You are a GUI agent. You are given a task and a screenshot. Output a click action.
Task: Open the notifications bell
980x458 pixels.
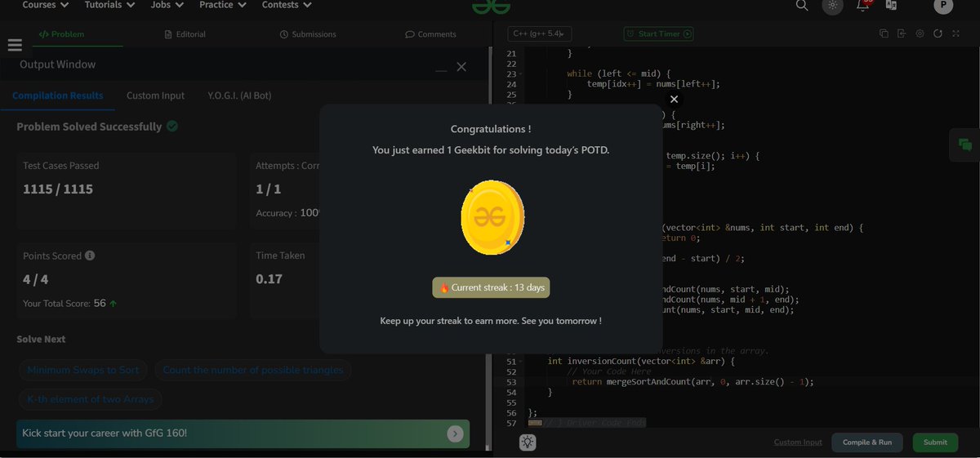[862, 6]
